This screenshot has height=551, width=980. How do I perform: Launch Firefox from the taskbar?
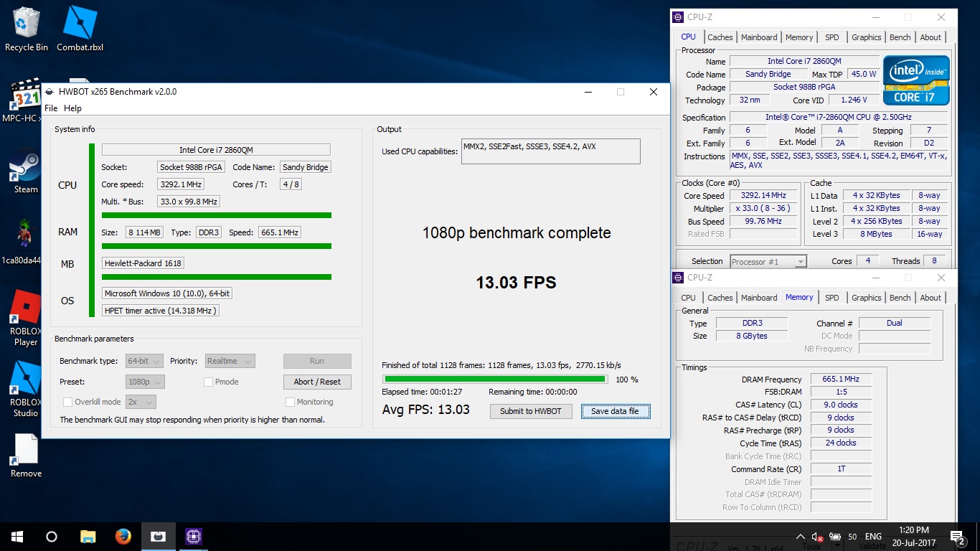(123, 536)
